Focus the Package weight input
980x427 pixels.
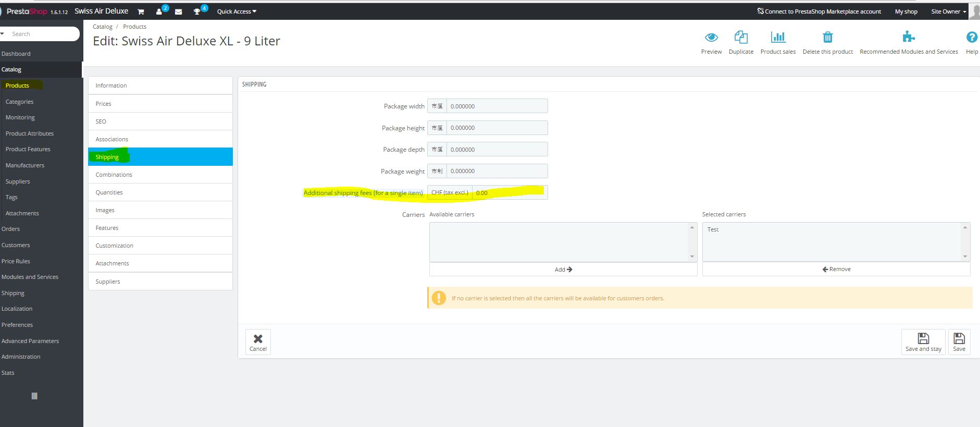coord(497,171)
